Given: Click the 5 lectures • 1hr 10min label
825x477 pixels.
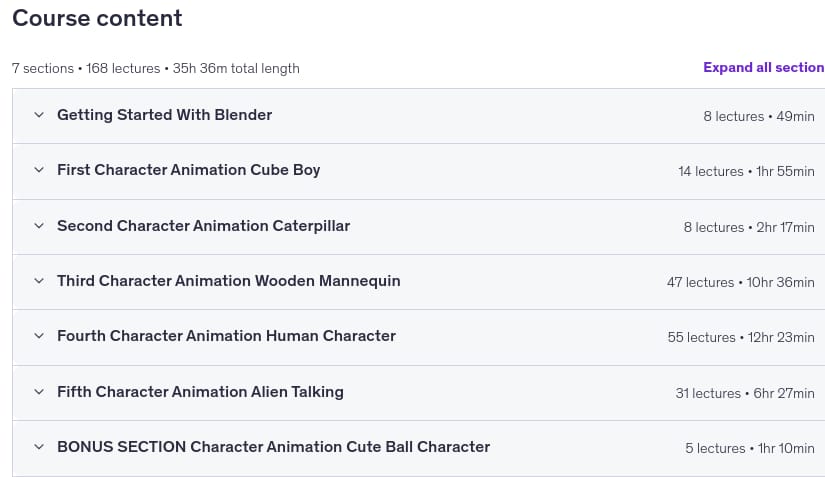Looking at the screenshot, I should pos(750,448).
